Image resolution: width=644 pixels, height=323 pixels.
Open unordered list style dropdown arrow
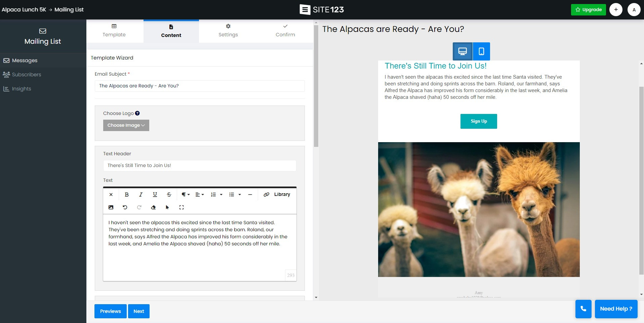point(240,195)
